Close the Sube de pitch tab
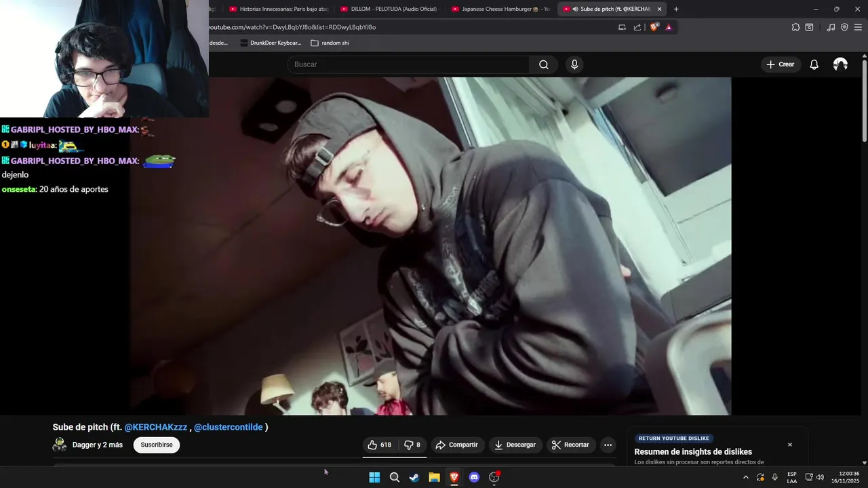The width and height of the screenshot is (868, 488). 659,9
